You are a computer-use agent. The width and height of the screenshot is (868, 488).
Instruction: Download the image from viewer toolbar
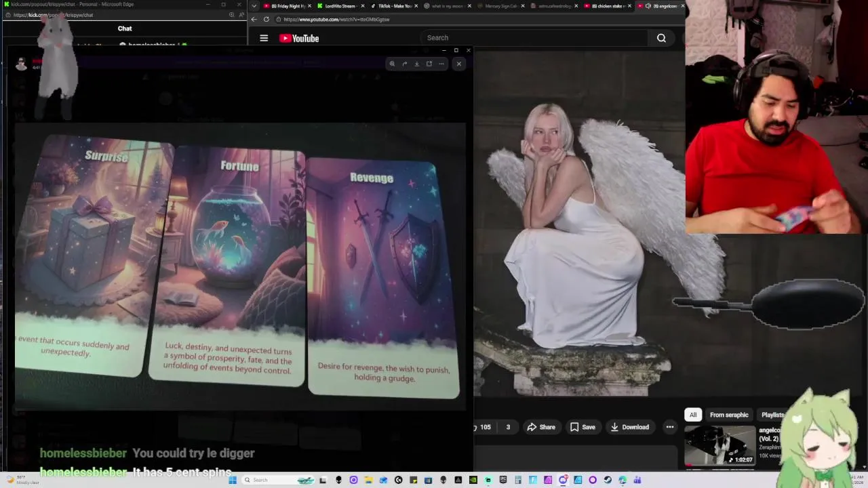coord(416,64)
